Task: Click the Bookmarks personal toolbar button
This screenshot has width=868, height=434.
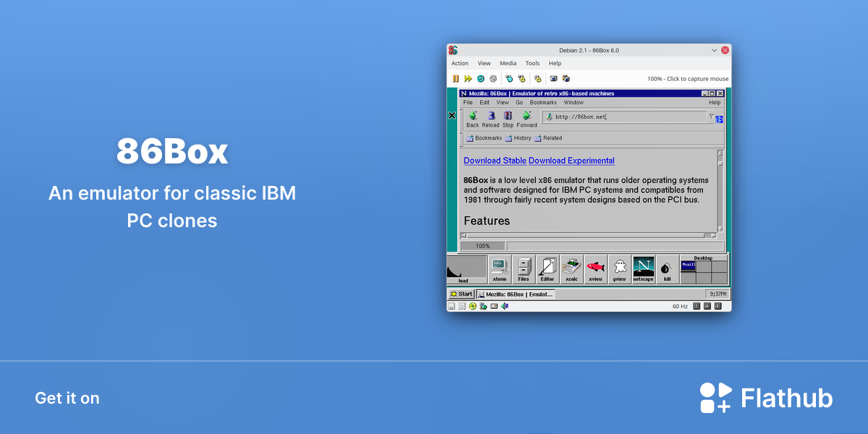Action: click(484, 138)
